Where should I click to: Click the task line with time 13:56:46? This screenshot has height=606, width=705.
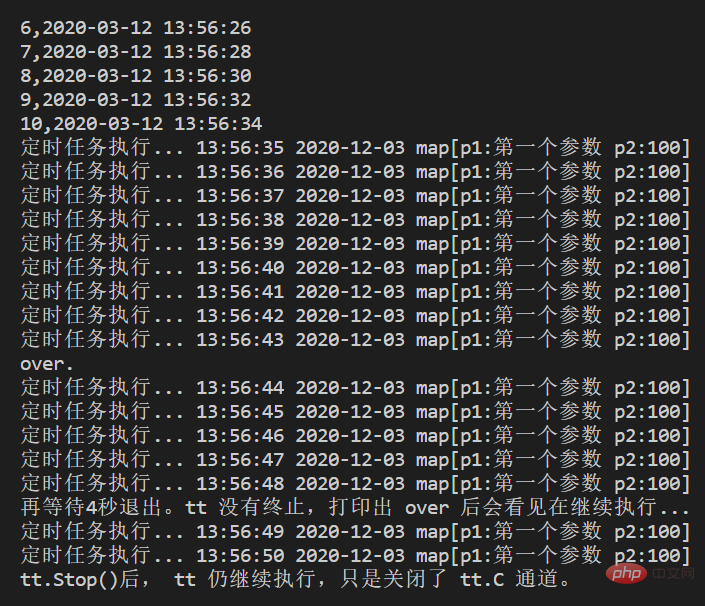(355, 436)
